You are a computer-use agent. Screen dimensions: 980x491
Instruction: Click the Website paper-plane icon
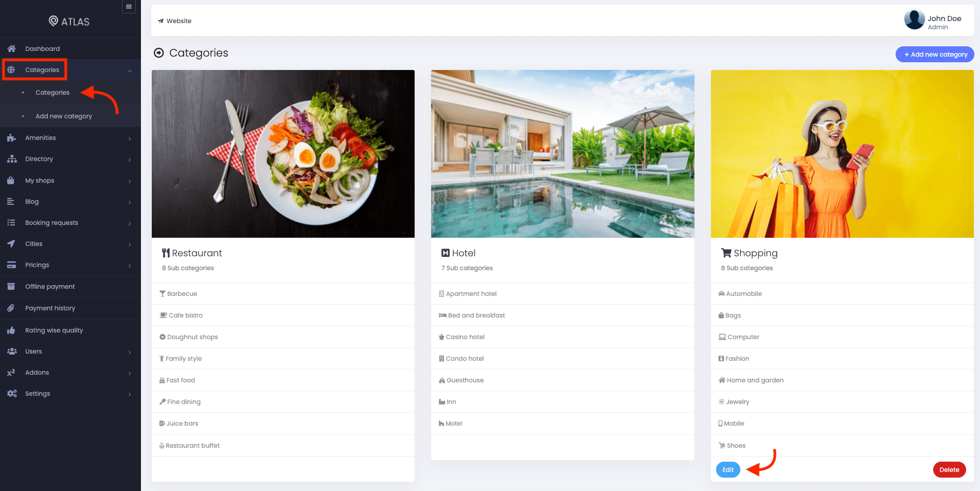161,21
